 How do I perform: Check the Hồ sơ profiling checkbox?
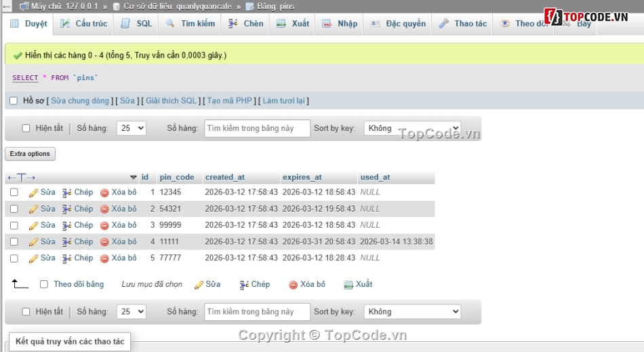[14, 101]
